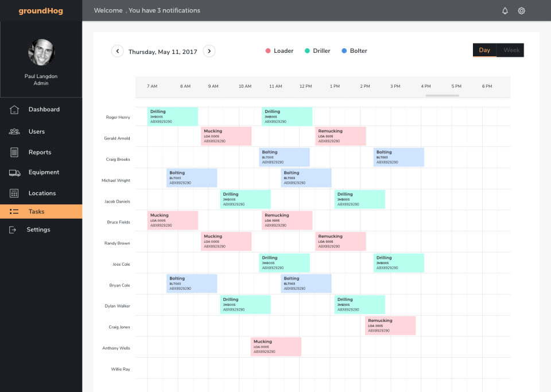Open Anthony Wells' Mucking task
The width and height of the screenshot is (551, 392).
[276, 347]
